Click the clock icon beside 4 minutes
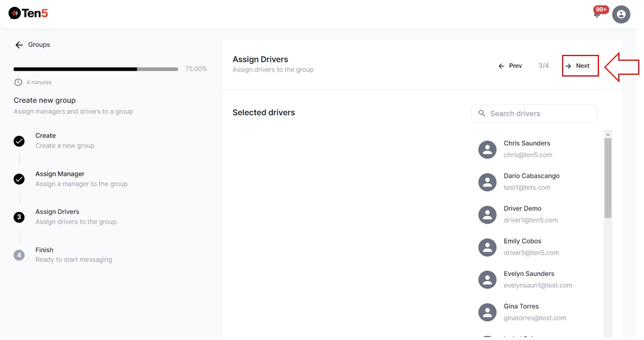The height and width of the screenshot is (340, 644). pyautogui.click(x=18, y=82)
